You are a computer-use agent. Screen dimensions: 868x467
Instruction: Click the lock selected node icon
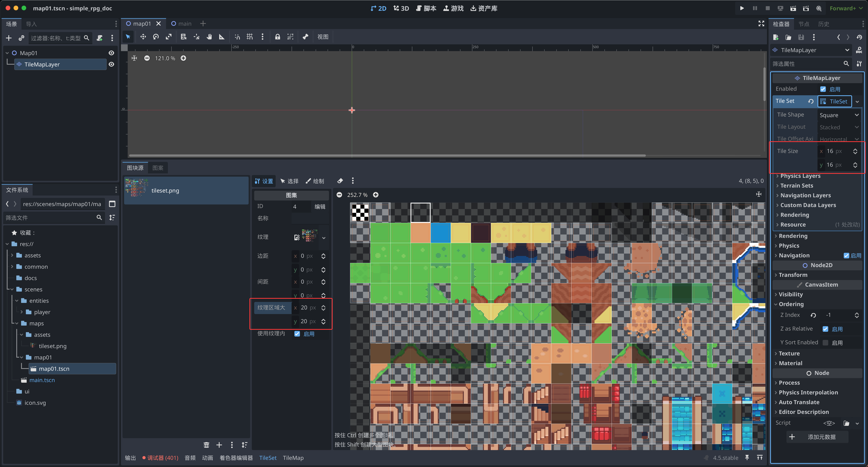pyautogui.click(x=277, y=37)
